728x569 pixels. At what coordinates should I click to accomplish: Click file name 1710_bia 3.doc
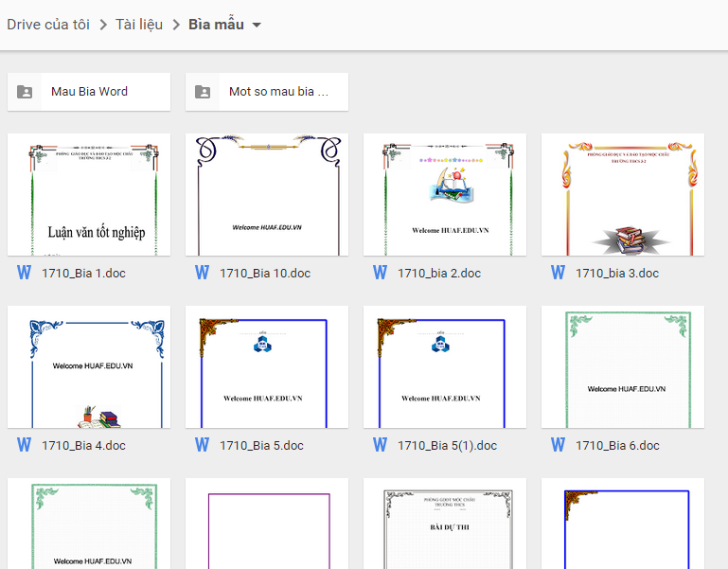[617, 273]
